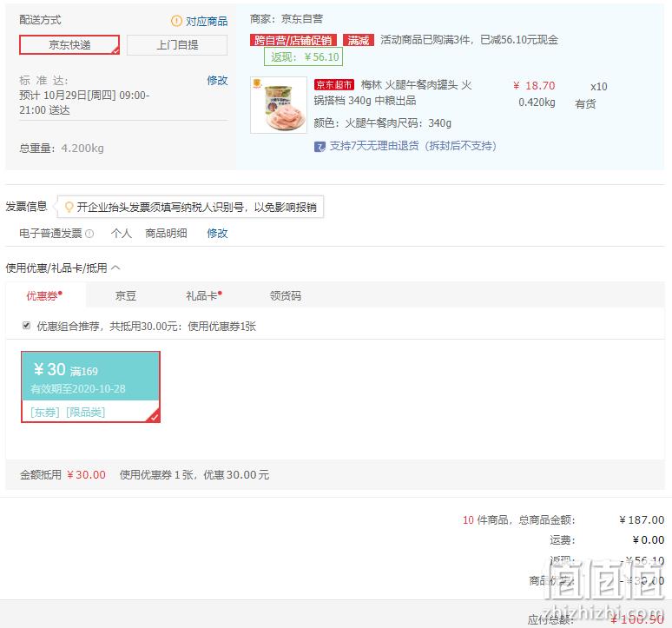Click 修改 in invoice information row
672x628 pixels.
click(x=217, y=233)
